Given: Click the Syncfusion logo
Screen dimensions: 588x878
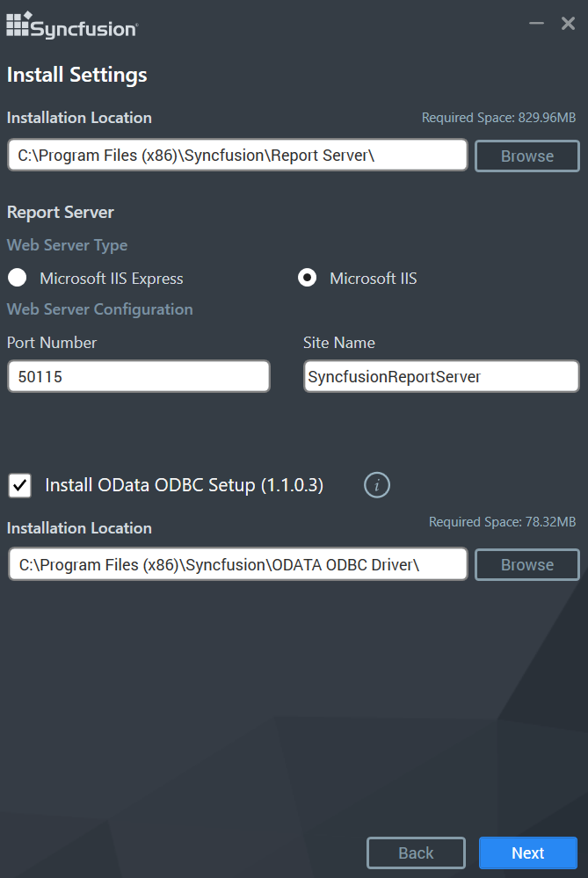Looking at the screenshot, I should pyautogui.click(x=72, y=25).
